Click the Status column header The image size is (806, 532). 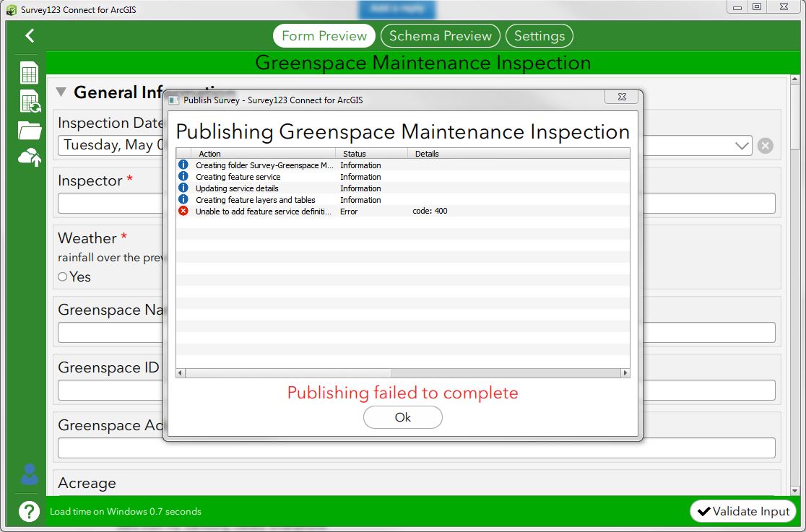tap(372, 154)
